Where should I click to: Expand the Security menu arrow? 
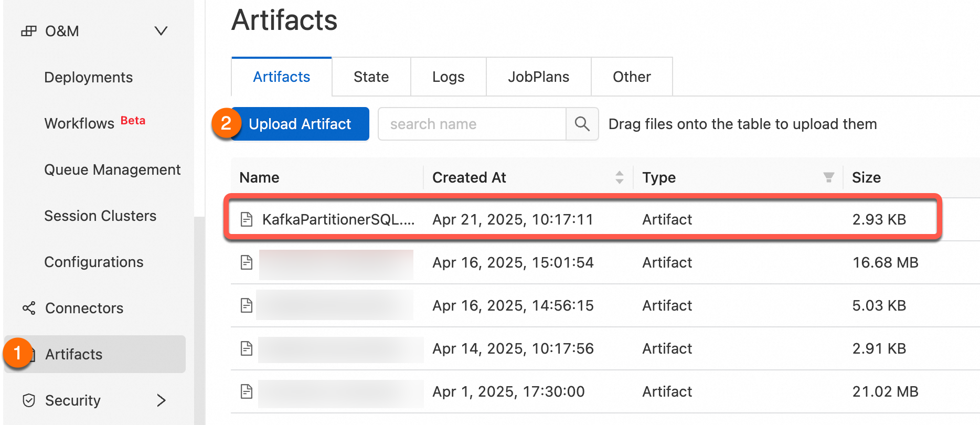coord(161,400)
